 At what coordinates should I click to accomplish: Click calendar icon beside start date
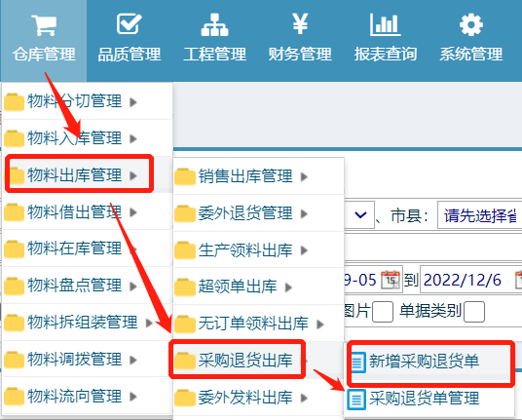click(x=391, y=280)
